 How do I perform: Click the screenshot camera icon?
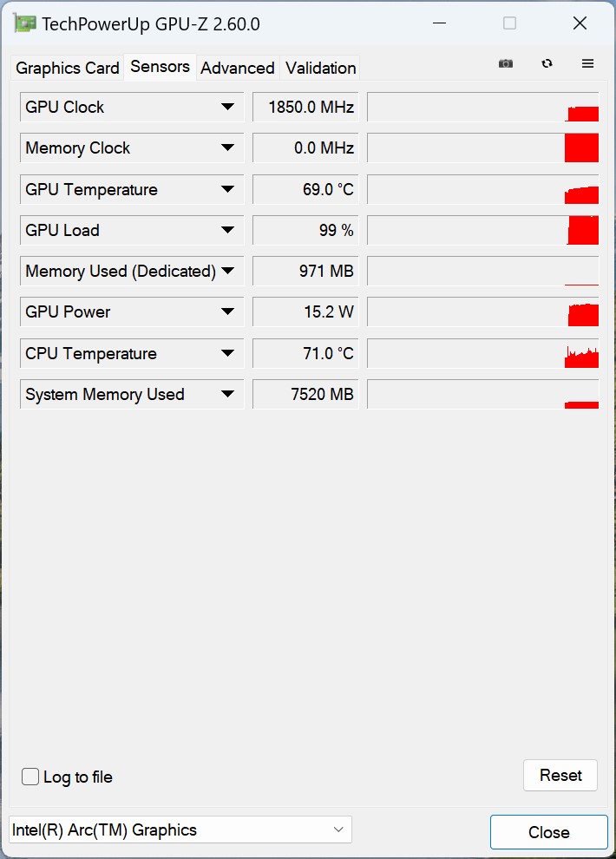(x=506, y=63)
